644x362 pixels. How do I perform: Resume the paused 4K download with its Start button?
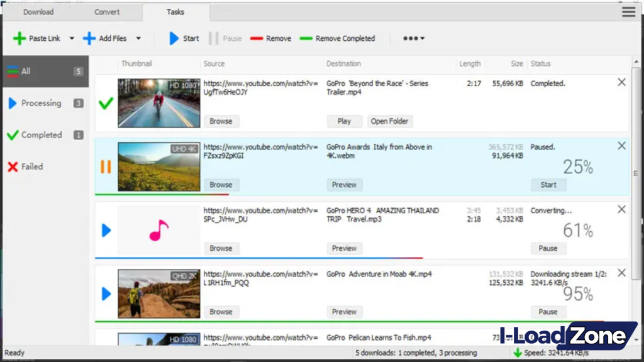click(x=548, y=184)
